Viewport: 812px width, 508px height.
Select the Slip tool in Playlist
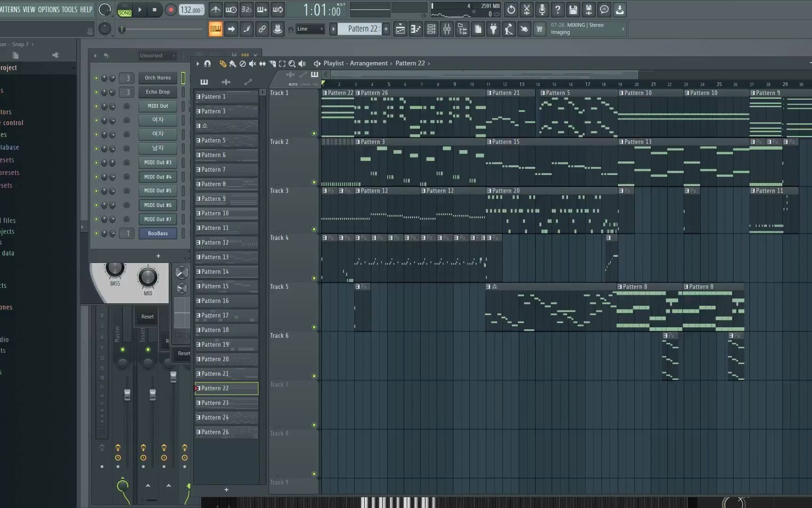tap(262, 63)
